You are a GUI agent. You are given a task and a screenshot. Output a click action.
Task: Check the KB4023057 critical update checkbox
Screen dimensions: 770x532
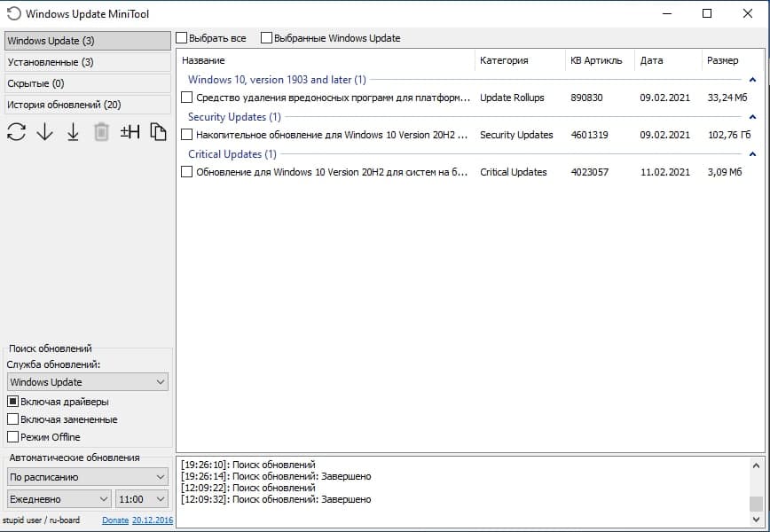[186, 172]
